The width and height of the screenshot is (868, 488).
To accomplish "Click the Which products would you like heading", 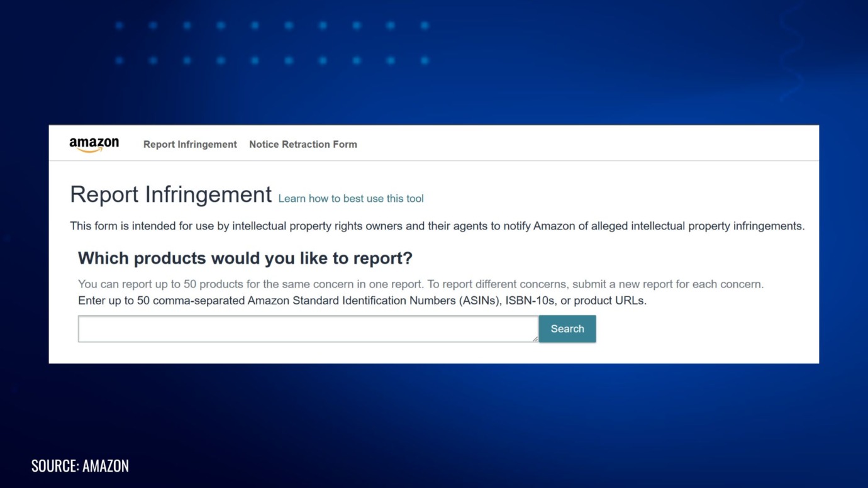I will click(245, 258).
